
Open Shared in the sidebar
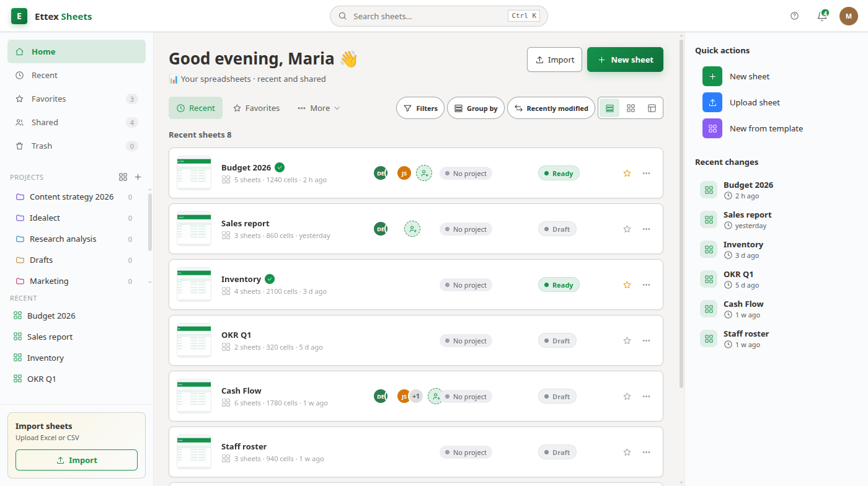point(76,122)
